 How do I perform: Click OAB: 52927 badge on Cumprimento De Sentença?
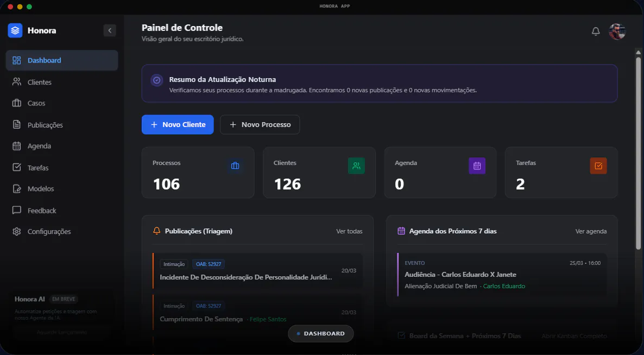(x=209, y=306)
